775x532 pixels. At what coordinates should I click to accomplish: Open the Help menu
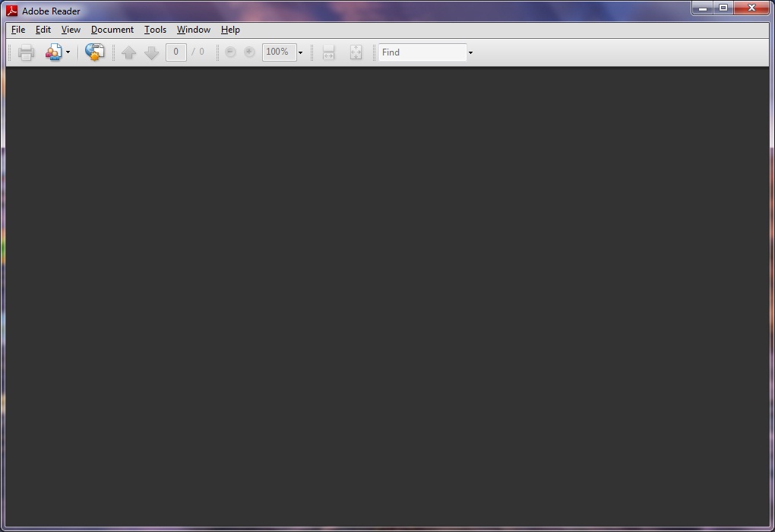tap(230, 30)
